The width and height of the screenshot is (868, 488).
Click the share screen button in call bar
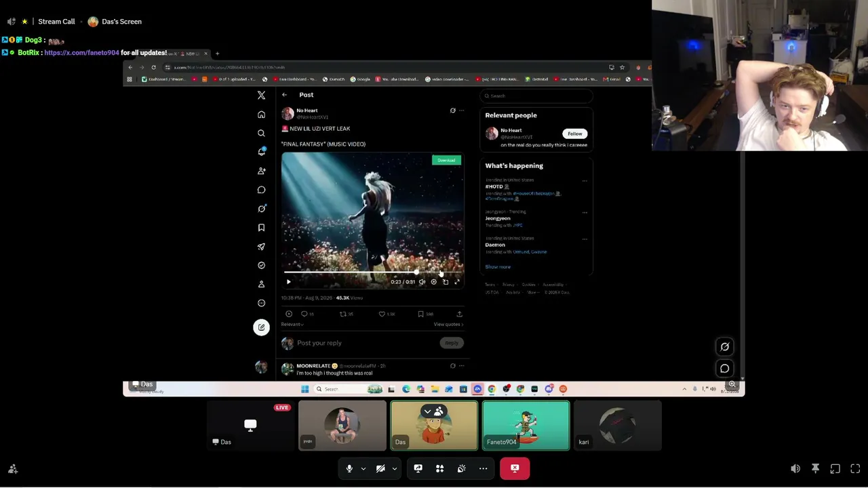point(418,468)
